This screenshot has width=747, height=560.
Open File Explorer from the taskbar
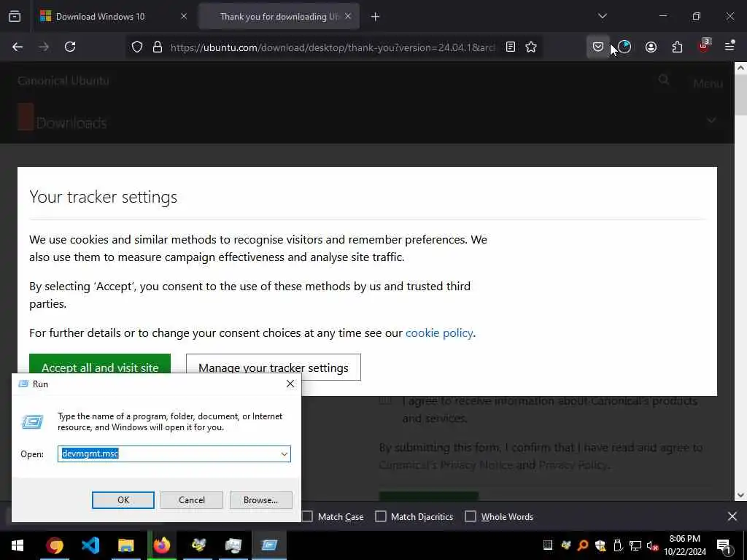point(126,545)
